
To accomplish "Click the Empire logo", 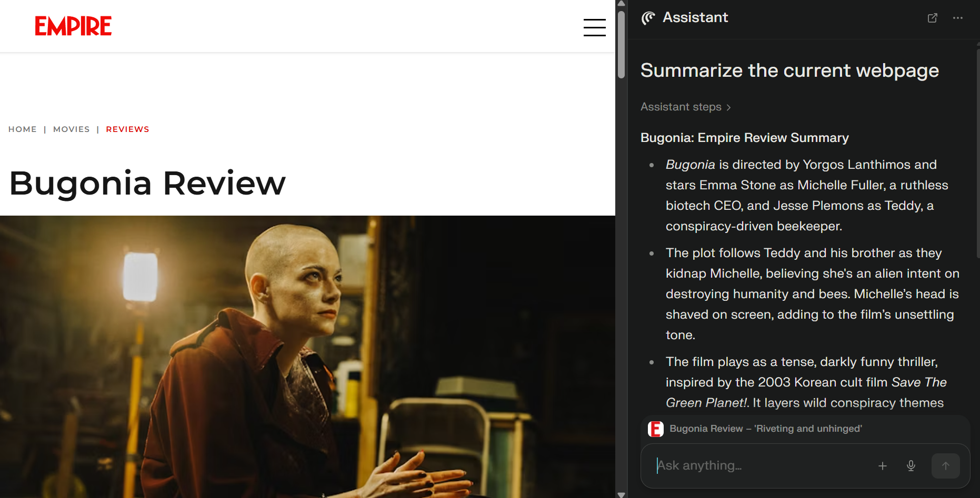I will point(73,26).
